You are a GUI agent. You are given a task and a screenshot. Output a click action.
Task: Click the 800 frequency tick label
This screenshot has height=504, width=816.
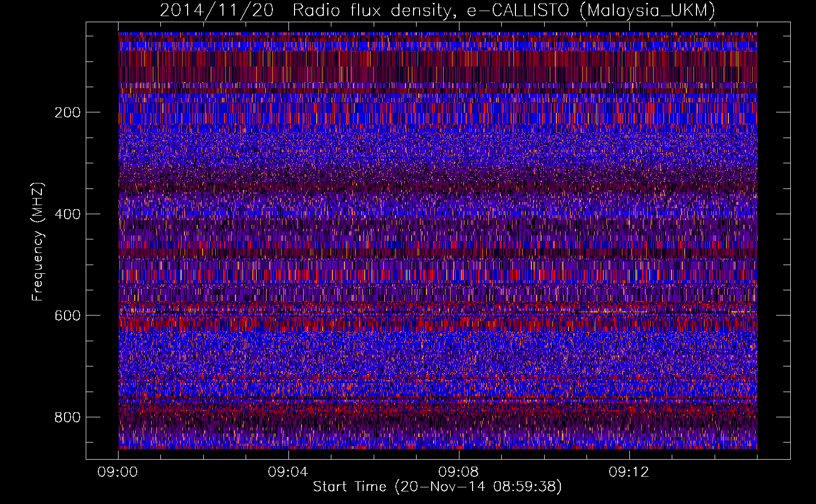68,417
